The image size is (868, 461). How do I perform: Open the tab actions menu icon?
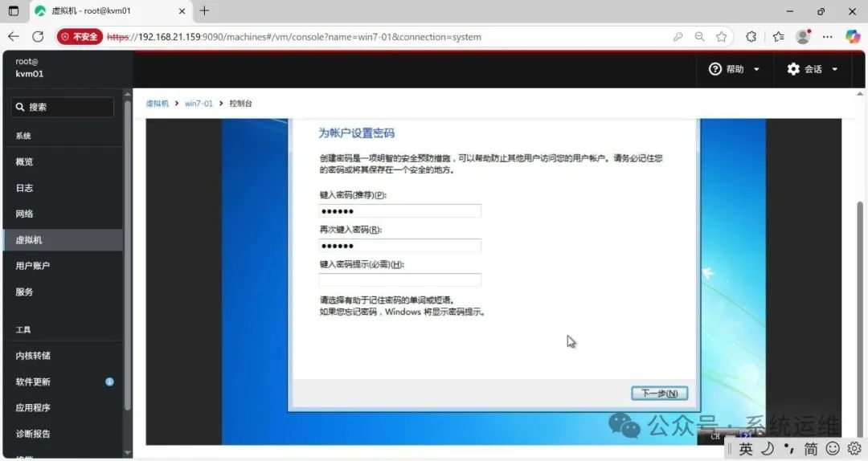coord(14,10)
